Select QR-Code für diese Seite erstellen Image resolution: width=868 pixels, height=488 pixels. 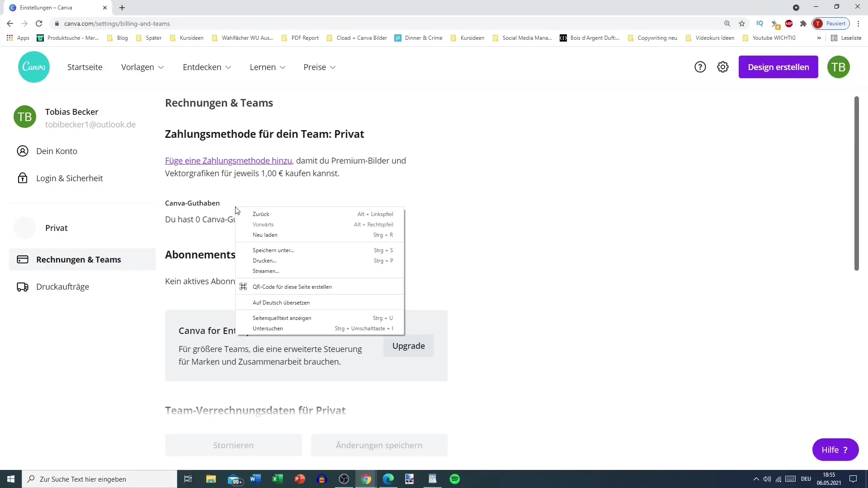coord(320,287)
